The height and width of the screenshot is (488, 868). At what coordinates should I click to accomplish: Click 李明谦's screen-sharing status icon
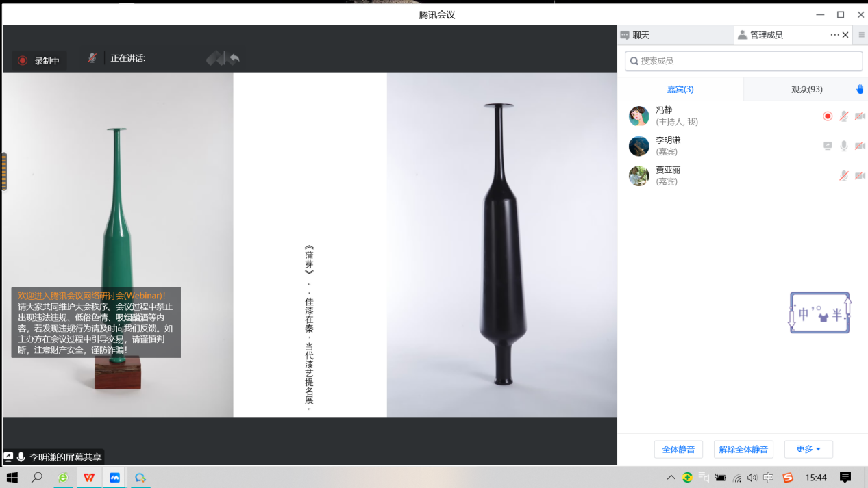point(828,146)
